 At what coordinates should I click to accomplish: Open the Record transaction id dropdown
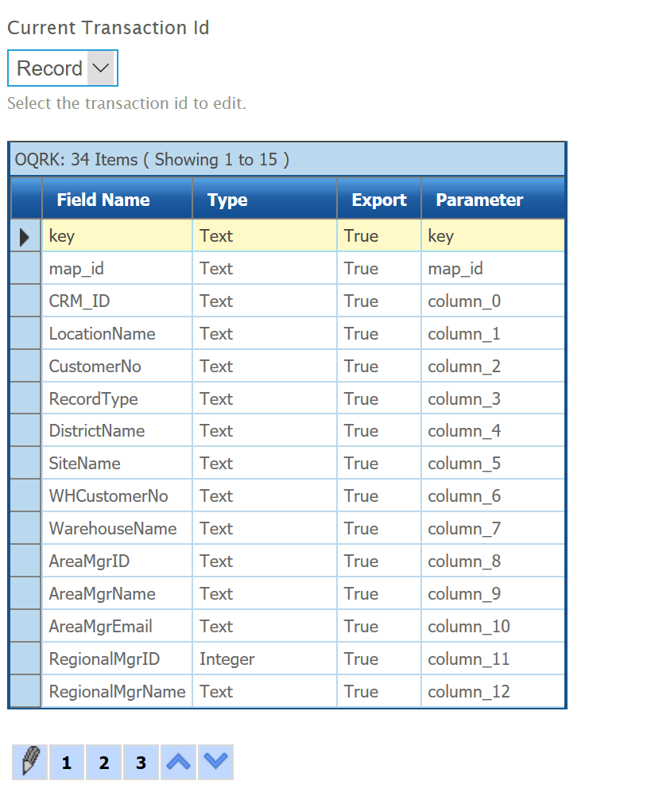point(63,68)
